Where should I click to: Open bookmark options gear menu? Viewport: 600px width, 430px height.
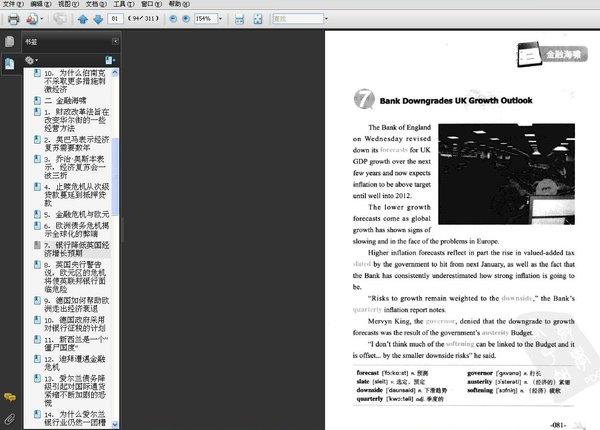click(31, 60)
